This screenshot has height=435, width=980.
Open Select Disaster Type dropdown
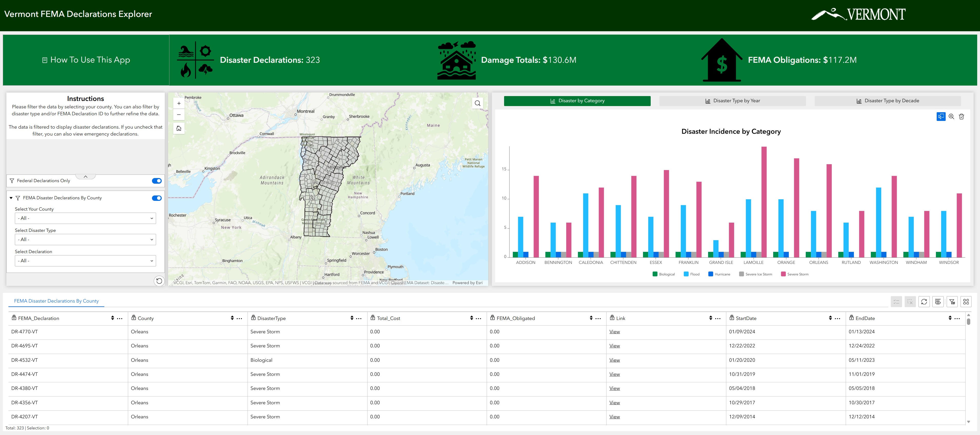[x=85, y=240]
